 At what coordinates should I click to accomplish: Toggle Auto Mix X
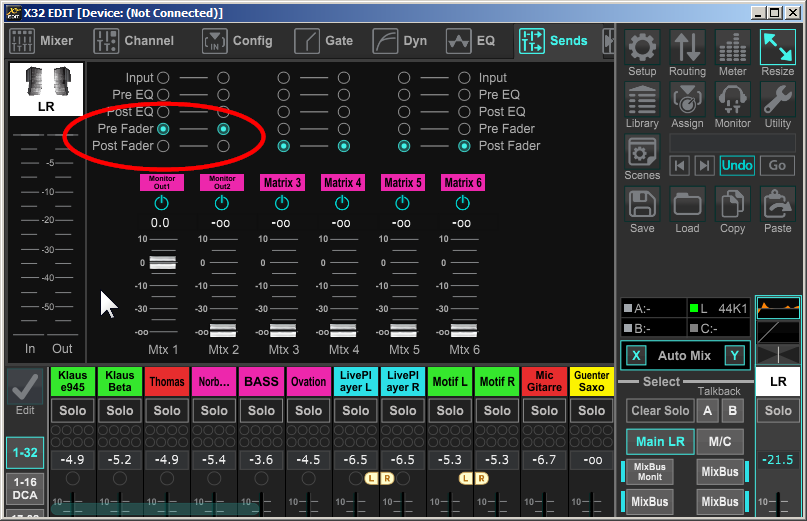tap(636, 356)
